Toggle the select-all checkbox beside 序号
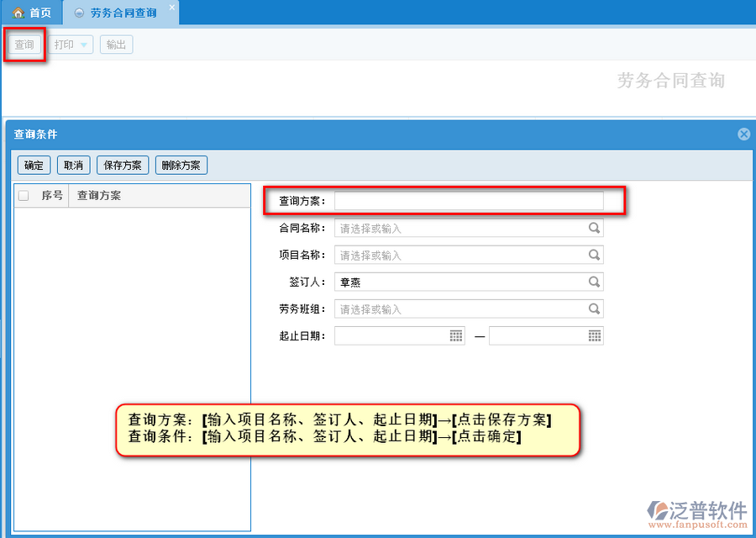 click(24, 195)
